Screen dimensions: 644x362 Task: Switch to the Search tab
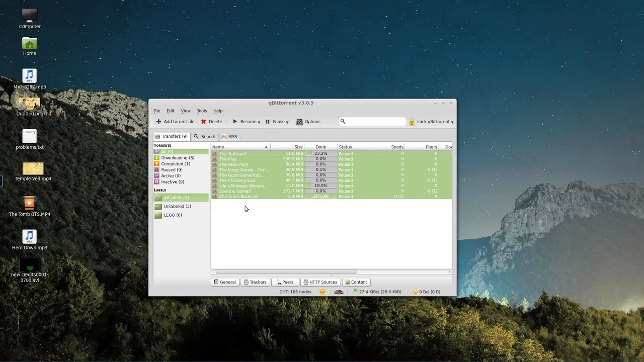pyautogui.click(x=204, y=137)
